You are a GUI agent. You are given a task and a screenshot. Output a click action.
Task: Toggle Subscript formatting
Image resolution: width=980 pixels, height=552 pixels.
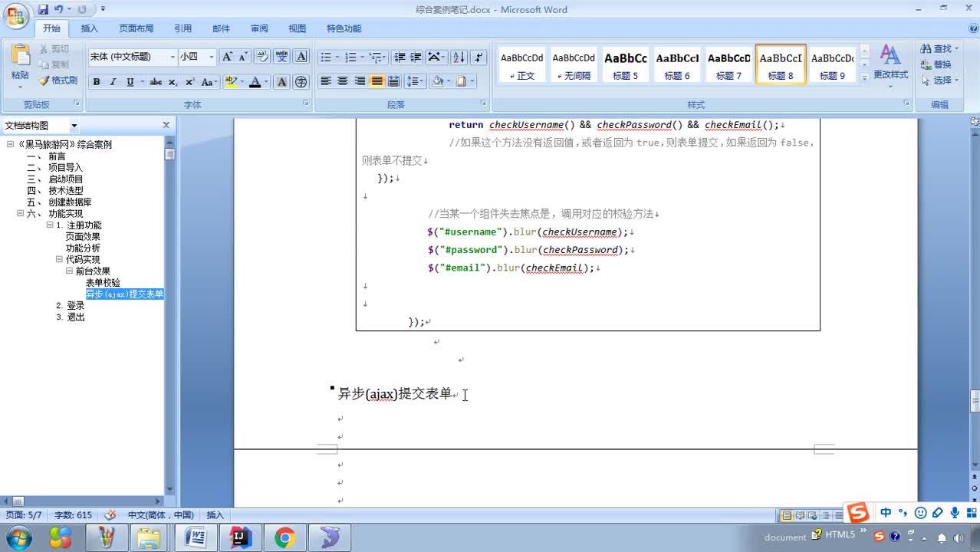(173, 82)
